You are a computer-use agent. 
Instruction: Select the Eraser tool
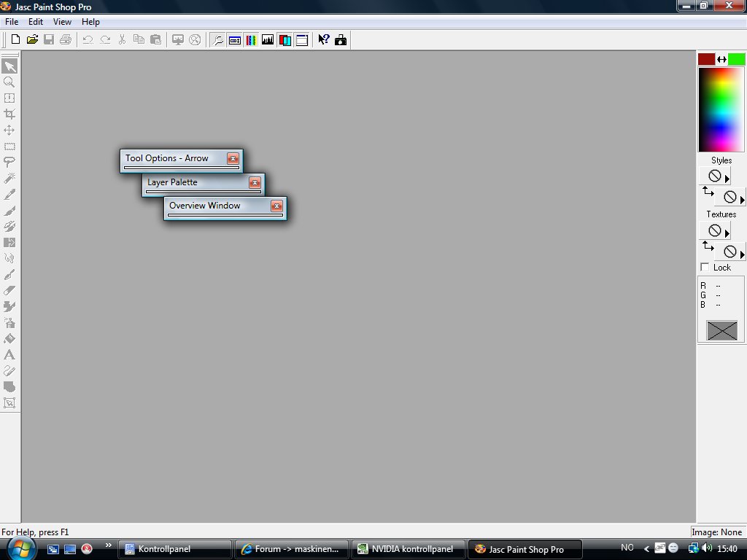pos(9,290)
